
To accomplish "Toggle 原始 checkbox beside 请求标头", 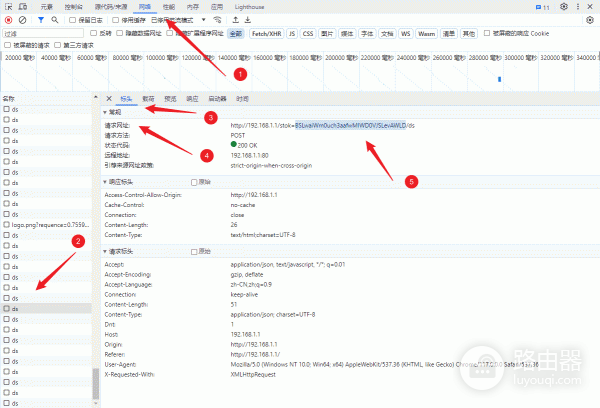I will click(194, 252).
